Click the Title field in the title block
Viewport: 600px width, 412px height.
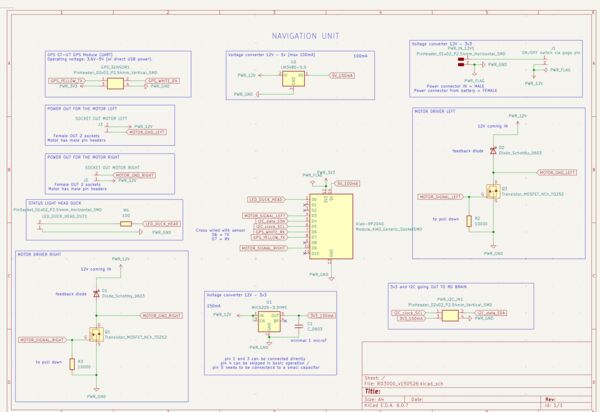(x=476, y=391)
